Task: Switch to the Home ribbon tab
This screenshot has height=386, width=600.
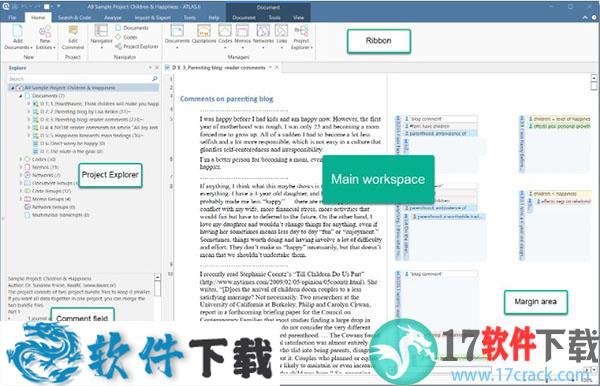Action: pyautogui.click(x=38, y=18)
